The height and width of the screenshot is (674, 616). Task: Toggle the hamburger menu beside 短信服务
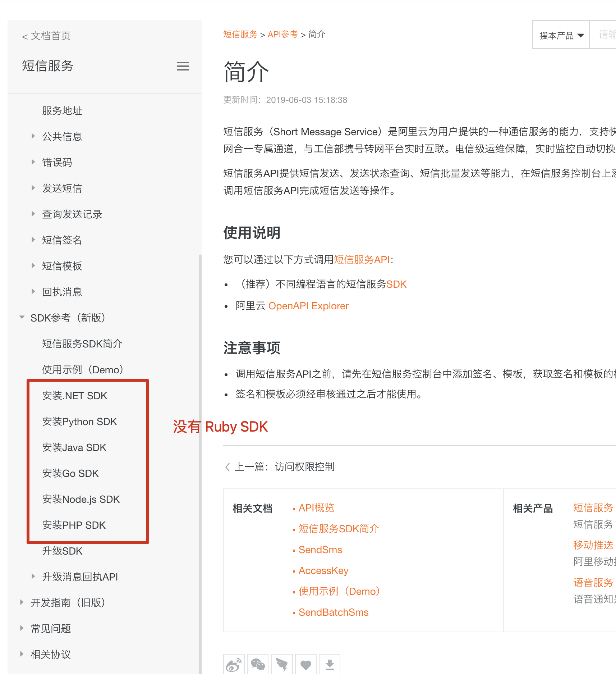click(183, 66)
